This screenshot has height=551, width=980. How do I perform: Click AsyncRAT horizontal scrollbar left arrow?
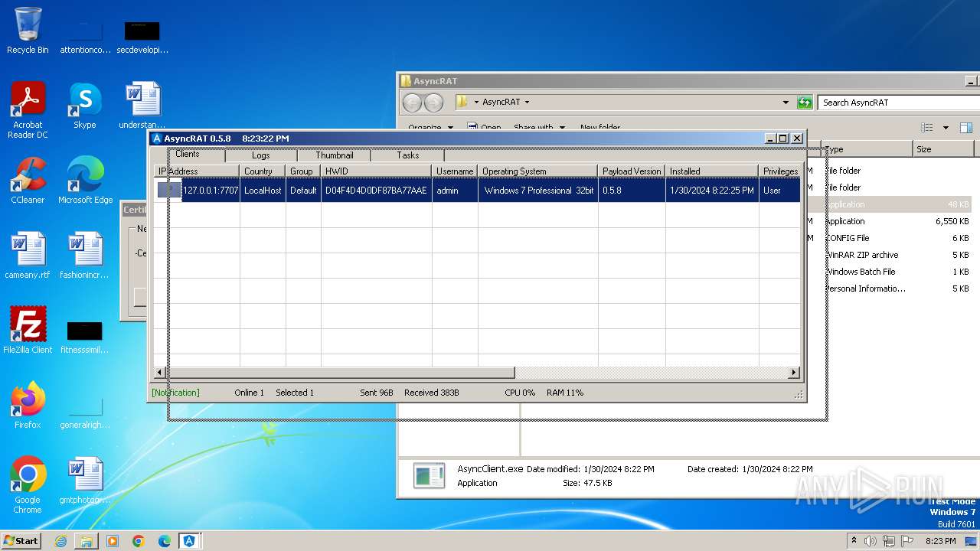coord(161,373)
